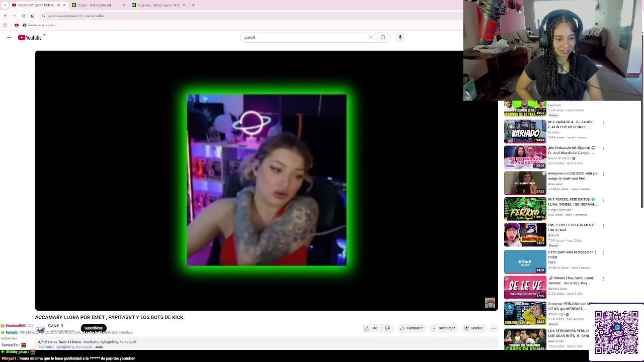Click the ganx9 search input field
Screen dimensions: 644x362
pyautogui.click(x=304, y=37)
